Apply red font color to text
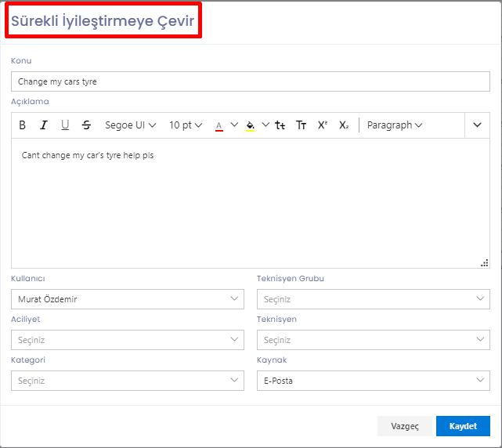The height and width of the screenshot is (448, 502). tap(219, 125)
